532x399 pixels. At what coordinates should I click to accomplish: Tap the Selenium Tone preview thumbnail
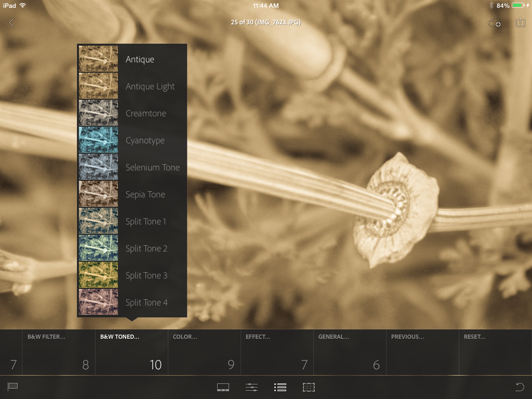pos(98,167)
